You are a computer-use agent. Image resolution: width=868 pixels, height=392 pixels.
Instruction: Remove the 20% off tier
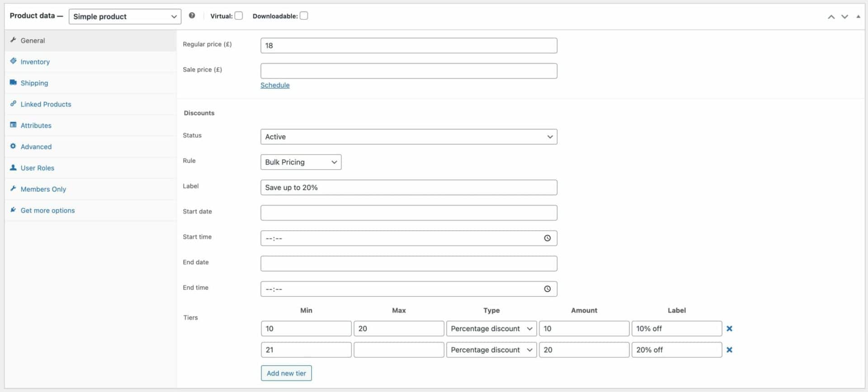729,350
